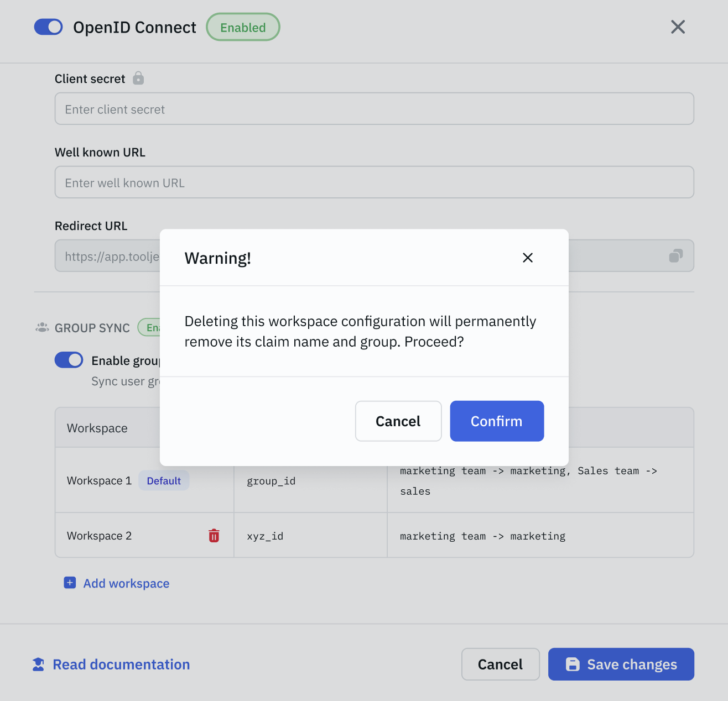Dismiss the Warning dialog with its X icon

pos(527,258)
